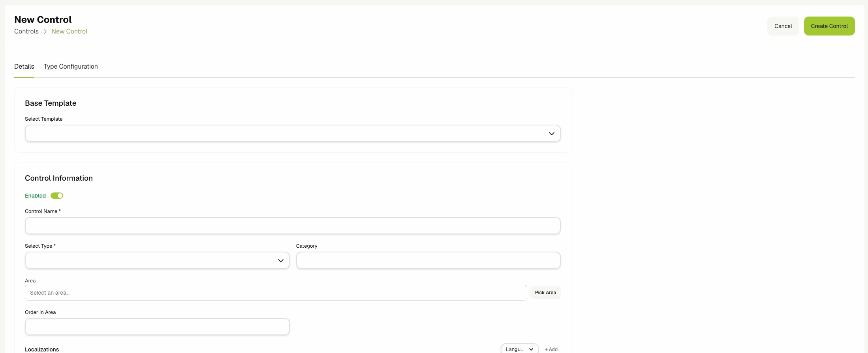
Task: Cancel the new control form
Action: point(783,26)
